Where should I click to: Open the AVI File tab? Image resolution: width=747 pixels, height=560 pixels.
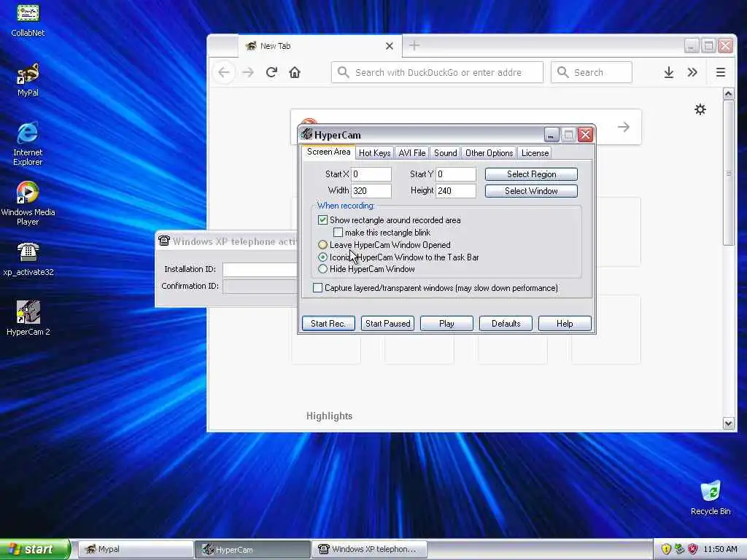[x=411, y=153]
